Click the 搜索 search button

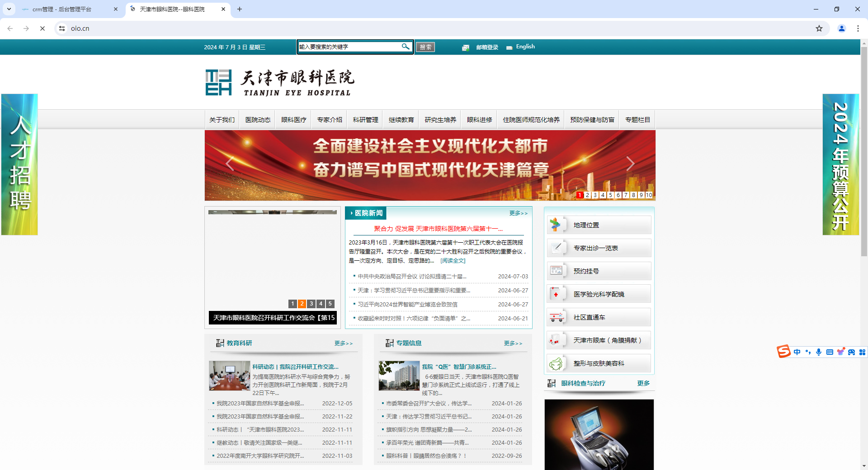(425, 47)
